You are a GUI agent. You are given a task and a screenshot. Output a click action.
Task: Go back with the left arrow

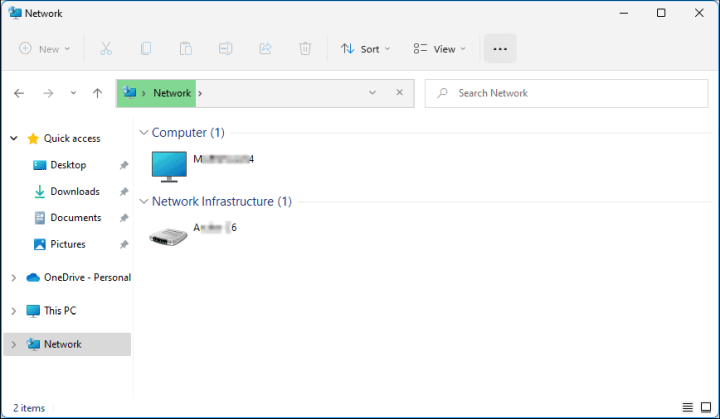click(x=19, y=93)
